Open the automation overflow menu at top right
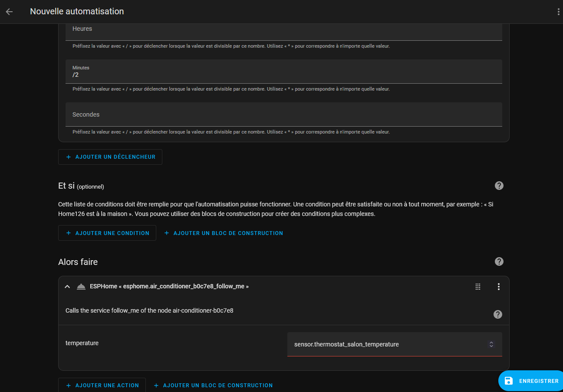Viewport: 563px width, 392px height. [x=558, y=12]
